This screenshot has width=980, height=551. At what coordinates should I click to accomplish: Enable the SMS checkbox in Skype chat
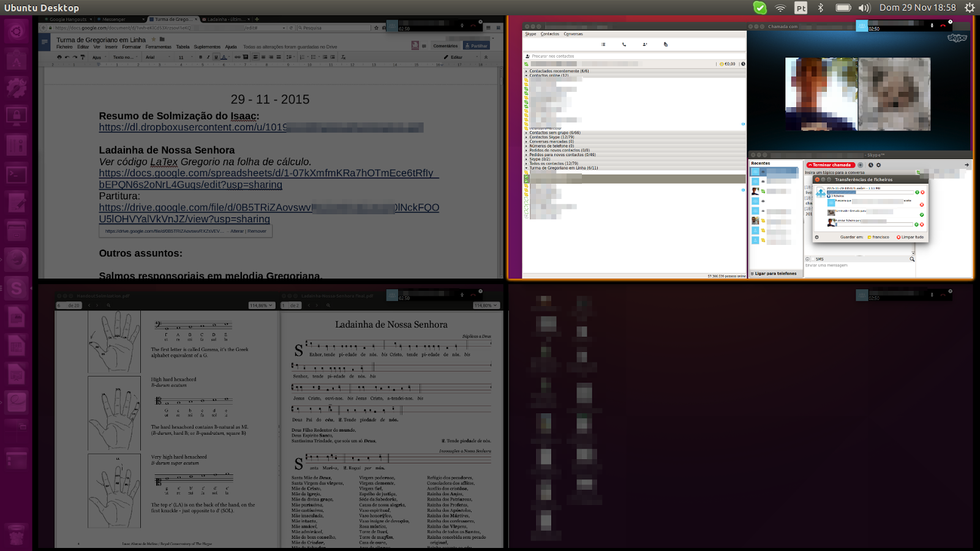[813, 259]
